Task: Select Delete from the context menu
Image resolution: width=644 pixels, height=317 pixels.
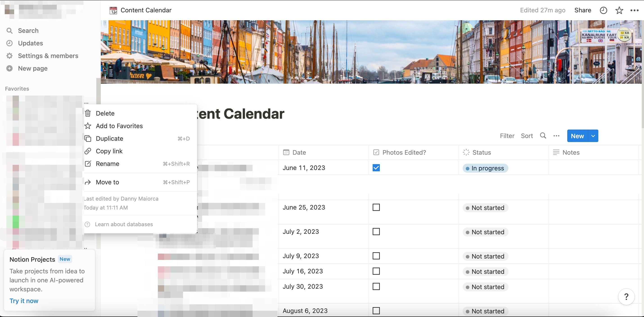Action: (x=105, y=113)
